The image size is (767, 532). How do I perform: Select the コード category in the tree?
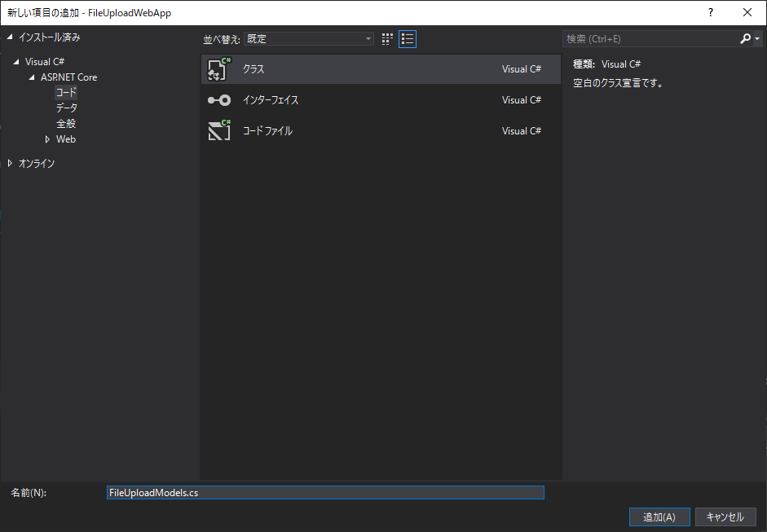coord(66,92)
